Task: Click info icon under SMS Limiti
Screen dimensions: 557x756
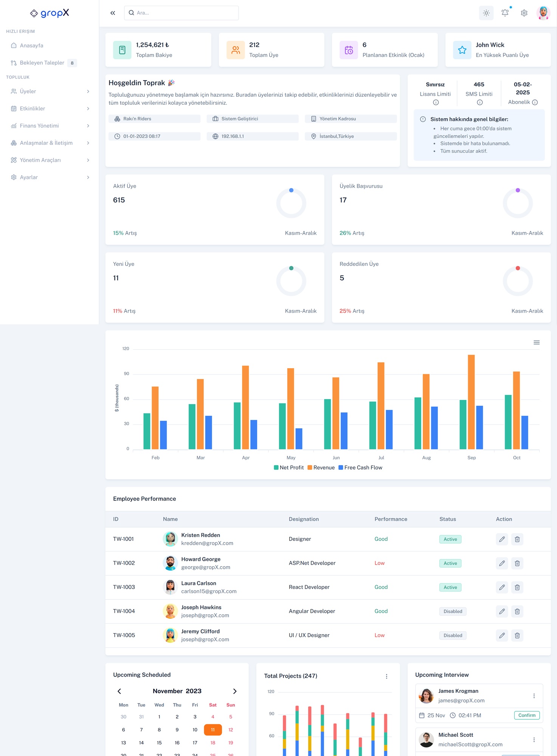Action: [479, 102]
